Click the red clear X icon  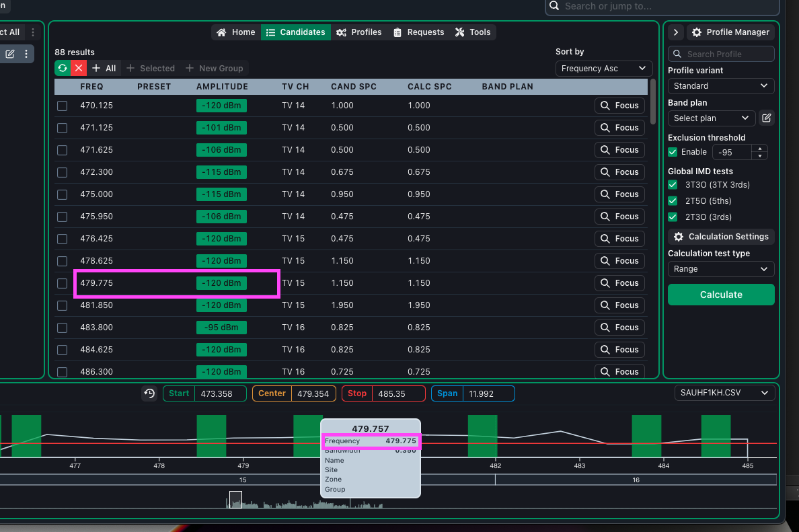click(x=79, y=68)
